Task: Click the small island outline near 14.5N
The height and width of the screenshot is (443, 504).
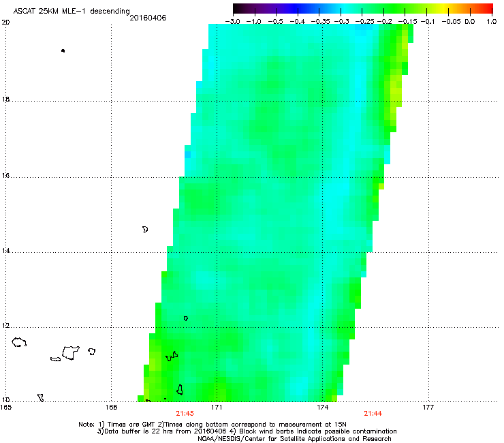Action: pos(145,230)
